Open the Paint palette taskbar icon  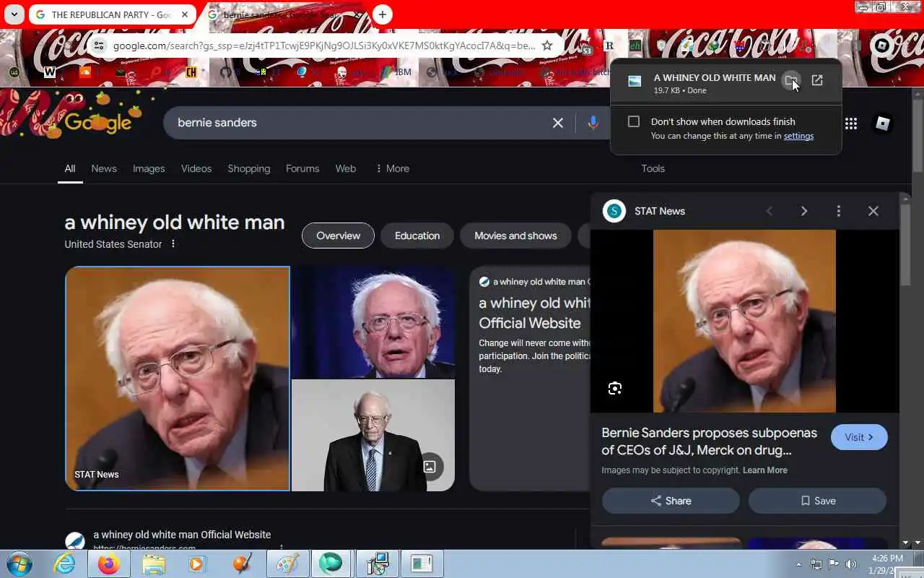[x=287, y=564]
